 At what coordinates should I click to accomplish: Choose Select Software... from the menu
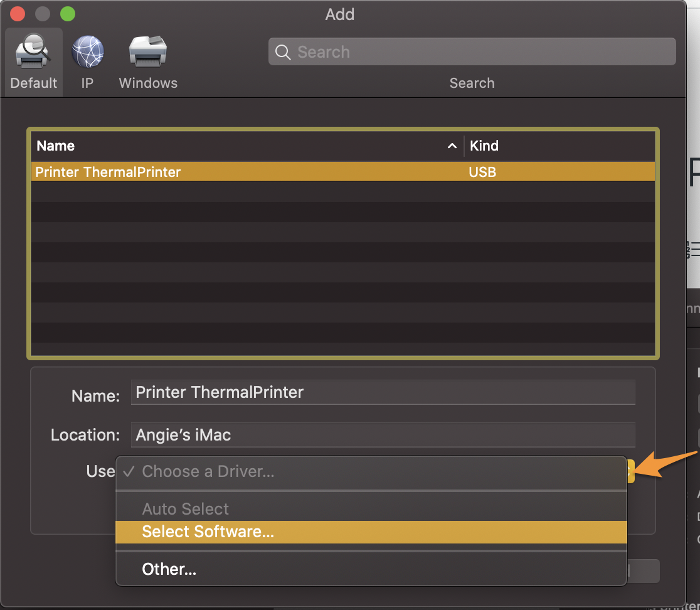(x=208, y=532)
